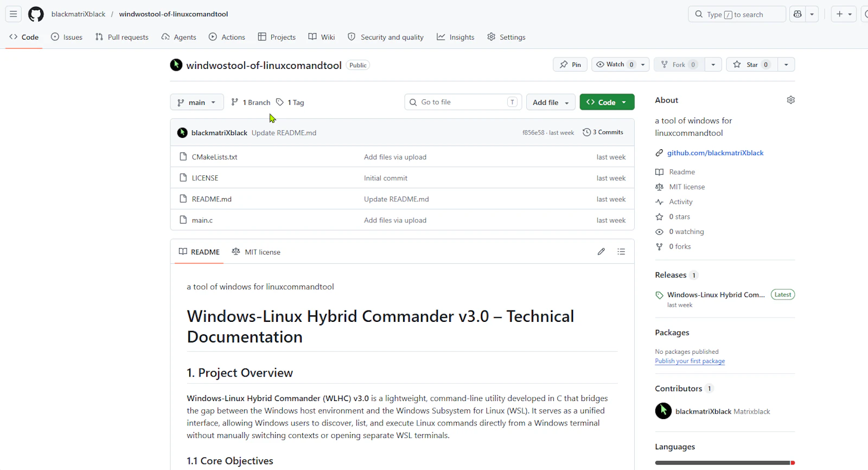Open the Activity link in About
This screenshot has height=470, width=868.
point(681,202)
